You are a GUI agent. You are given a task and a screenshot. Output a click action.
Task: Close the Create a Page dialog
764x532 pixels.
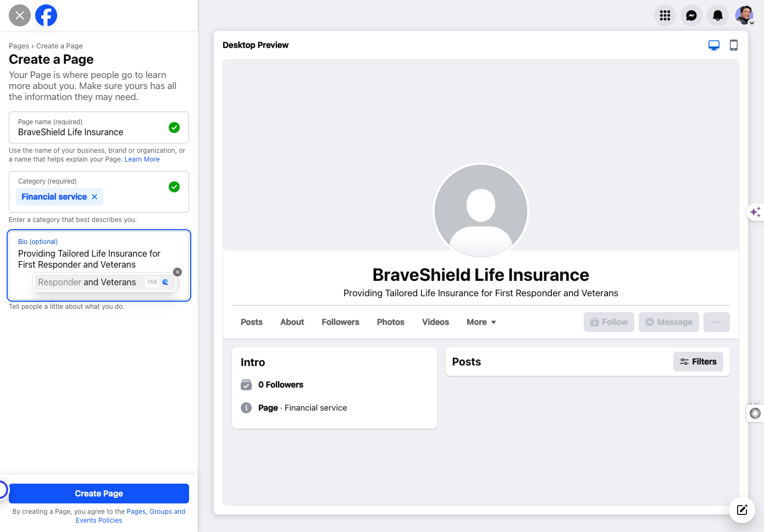(20, 15)
